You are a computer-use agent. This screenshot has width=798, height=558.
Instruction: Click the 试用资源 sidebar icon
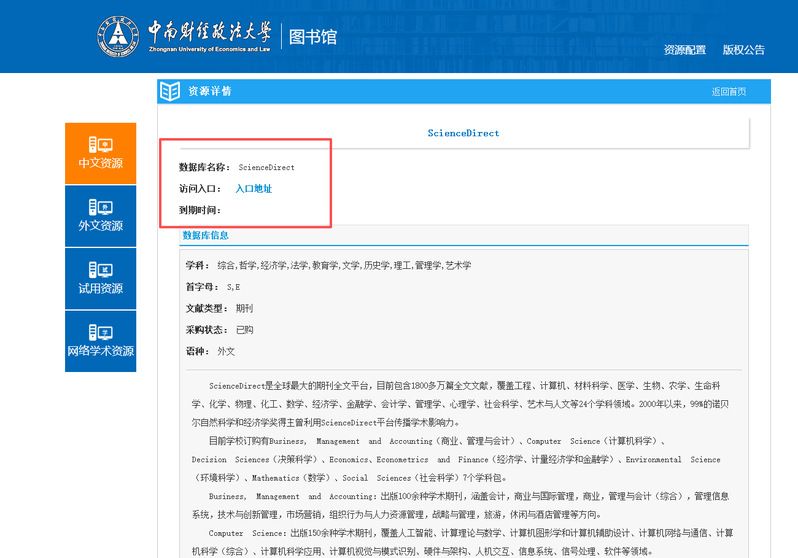click(x=100, y=269)
